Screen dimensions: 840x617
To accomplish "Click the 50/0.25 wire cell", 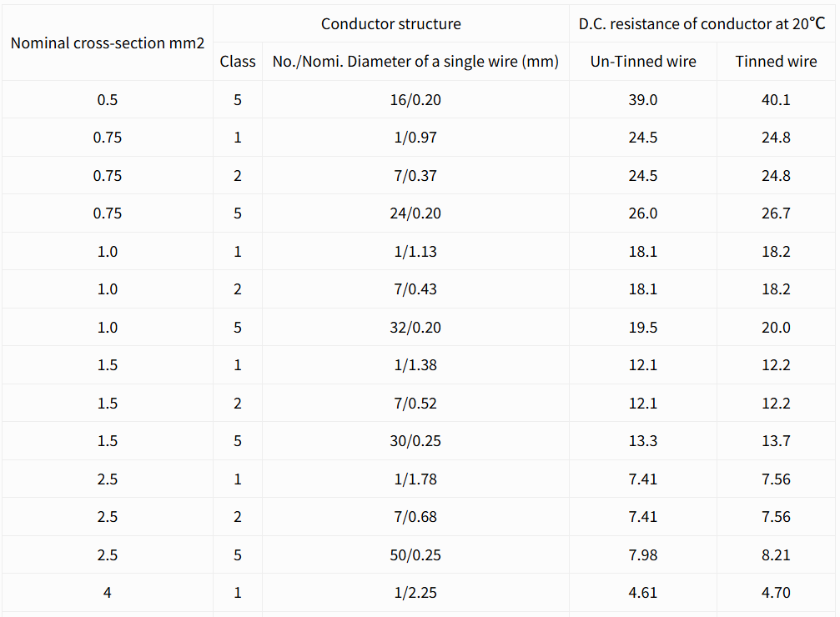I will (x=415, y=555).
